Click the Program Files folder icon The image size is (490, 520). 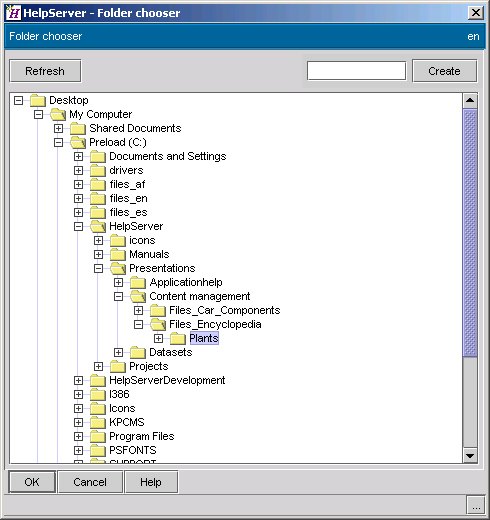(x=98, y=436)
